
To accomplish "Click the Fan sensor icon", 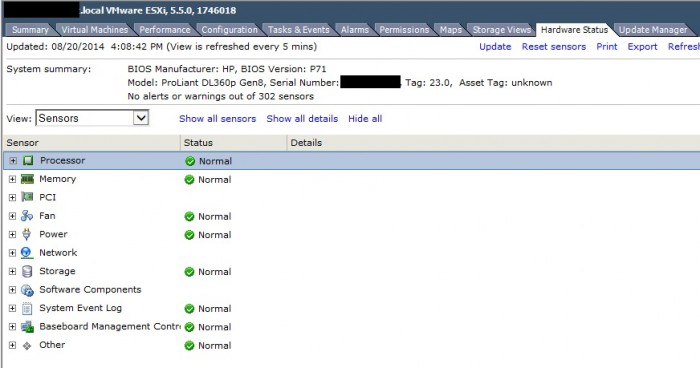I will [x=27, y=216].
